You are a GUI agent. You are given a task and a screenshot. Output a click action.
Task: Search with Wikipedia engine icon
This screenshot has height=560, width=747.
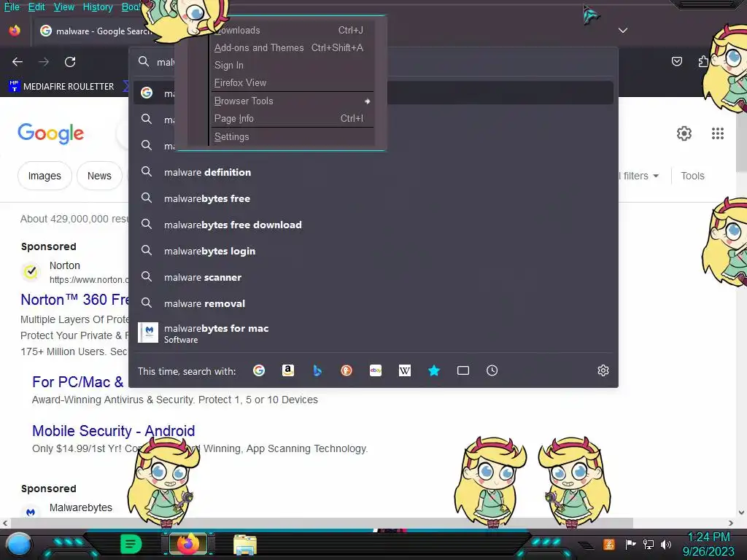404,370
